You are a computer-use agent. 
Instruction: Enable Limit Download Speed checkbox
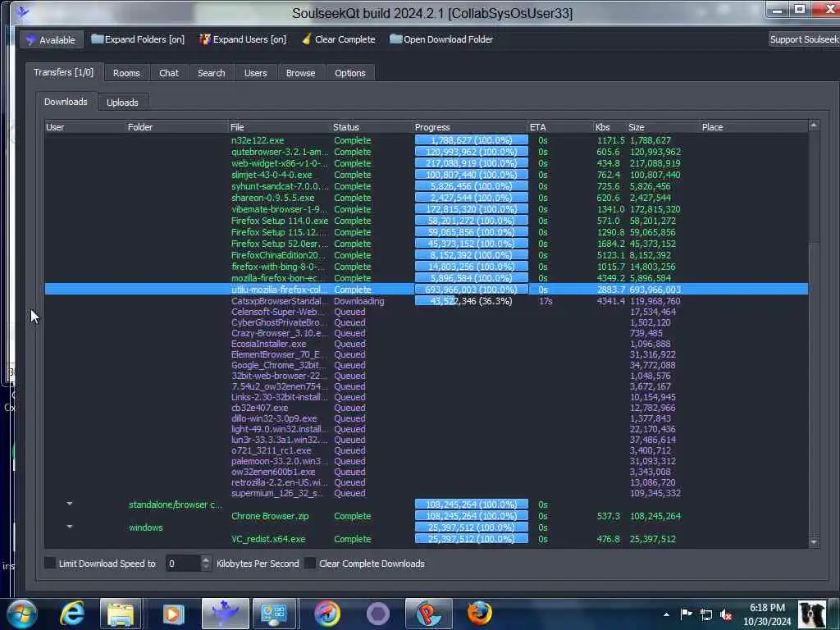point(50,563)
